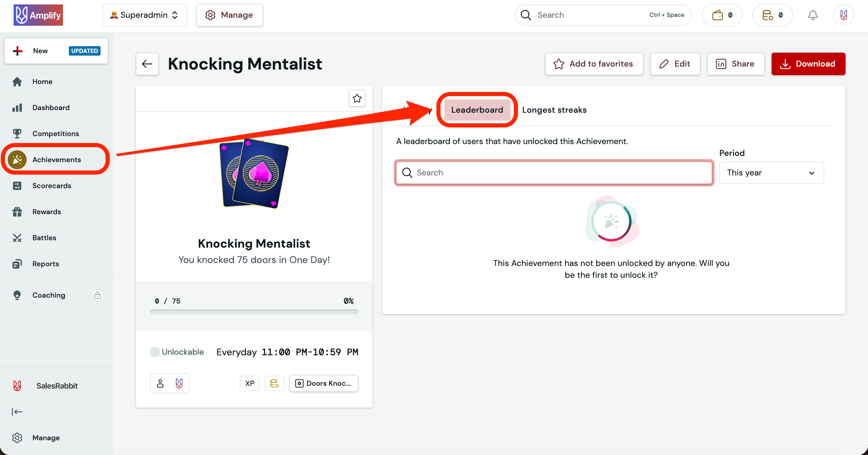Image resolution: width=868 pixels, height=455 pixels.
Task: Click the New button with UPDATED badge
Action: coord(56,51)
